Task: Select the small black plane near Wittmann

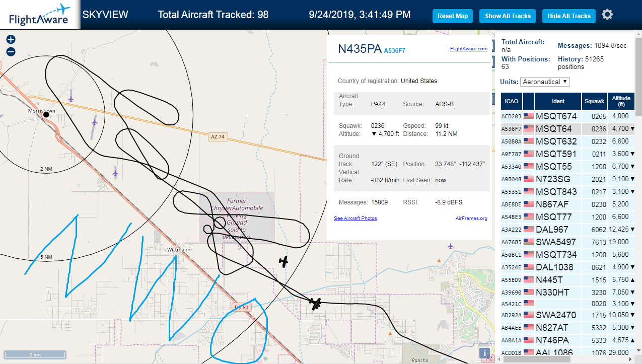Action: click(x=284, y=261)
